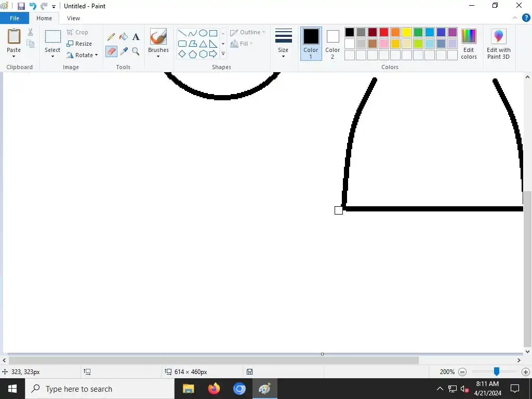
Task: Choose the Pentagon shape
Action: tap(193, 54)
